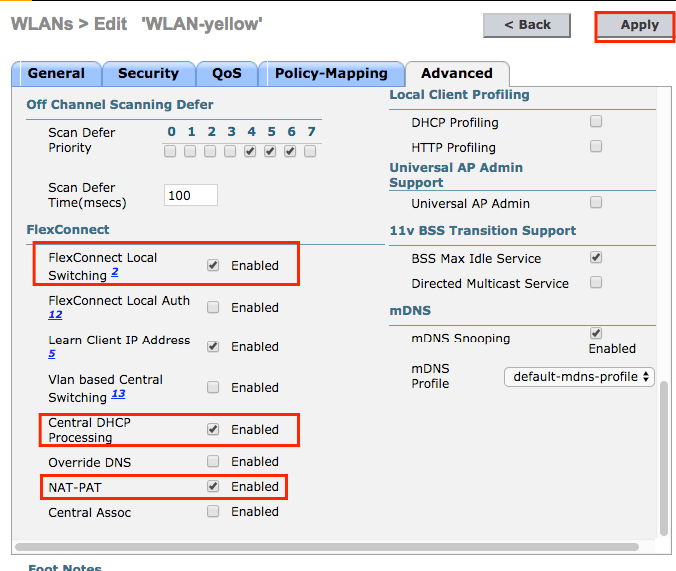Open footnote 5 link under Learn Client IP

52,354
